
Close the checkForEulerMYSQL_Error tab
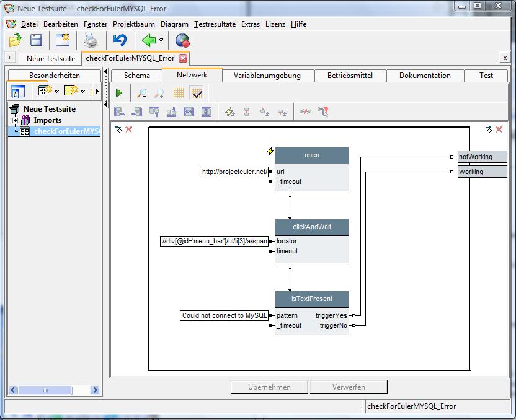182,58
